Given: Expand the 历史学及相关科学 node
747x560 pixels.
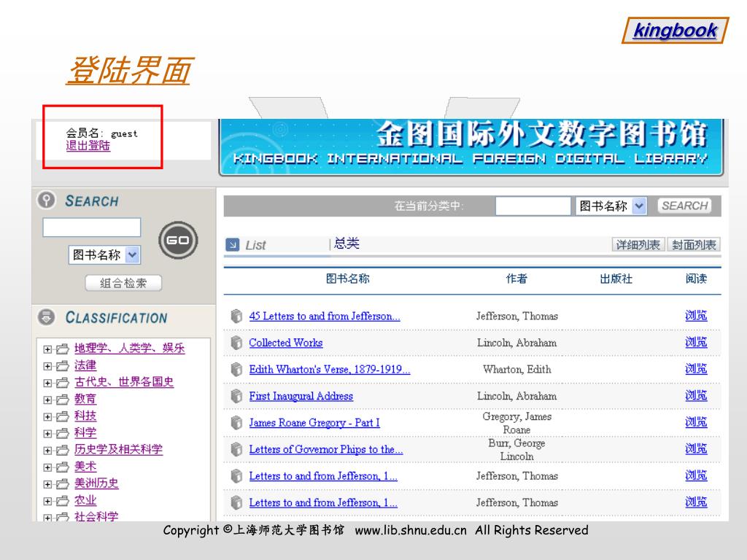Looking at the screenshot, I should [x=47, y=451].
